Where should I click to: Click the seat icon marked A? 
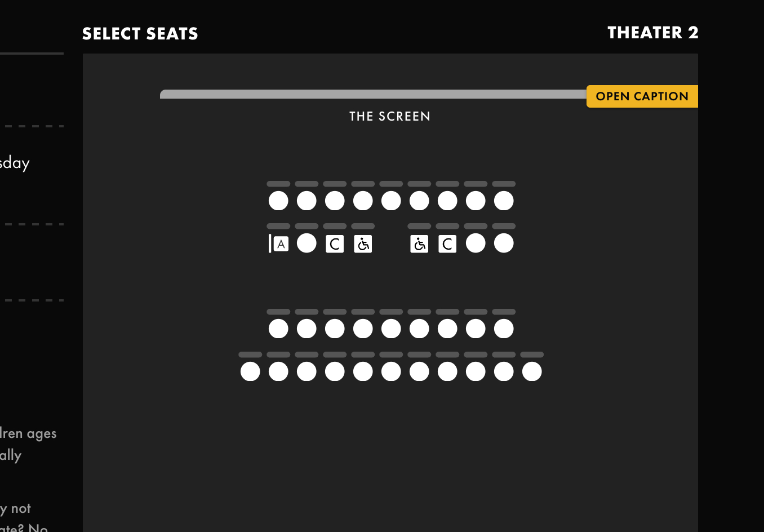click(280, 244)
